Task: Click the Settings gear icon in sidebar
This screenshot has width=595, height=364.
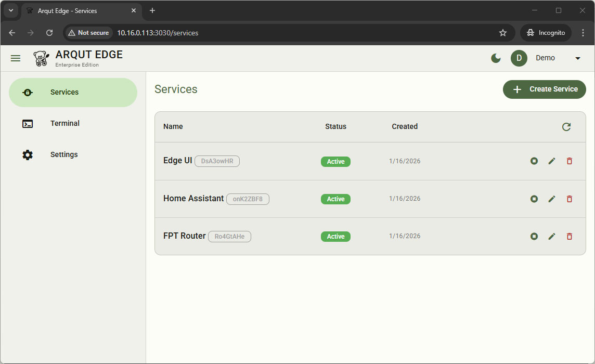Action: coord(28,154)
